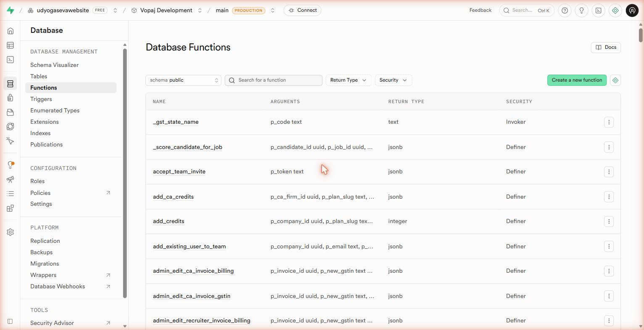Open actions menu for _gst_state_name row
The height and width of the screenshot is (330, 644).
[609, 122]
